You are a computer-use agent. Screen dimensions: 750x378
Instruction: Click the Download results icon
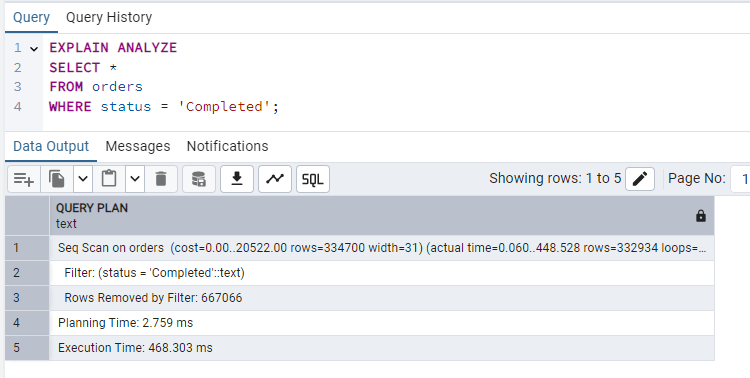[237, 179]
